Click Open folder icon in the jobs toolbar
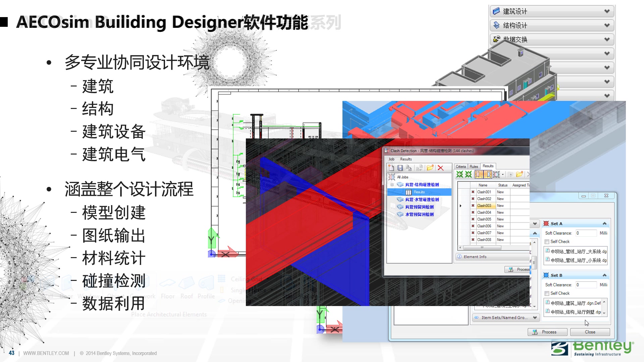The image size is (644, 362). coord(430,168)
